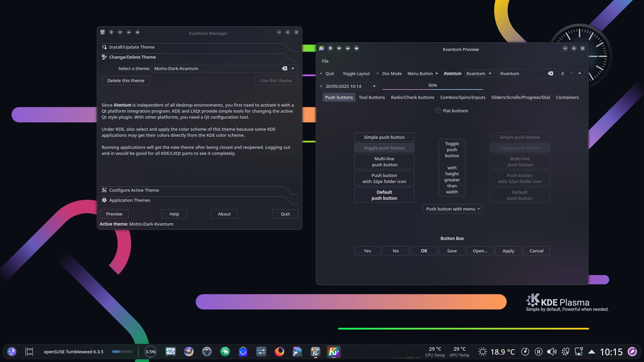Image resolution: width=644 pixels, height=362 pixels.
Task: Expand the Configure Active Theme section
Action: 199,190
